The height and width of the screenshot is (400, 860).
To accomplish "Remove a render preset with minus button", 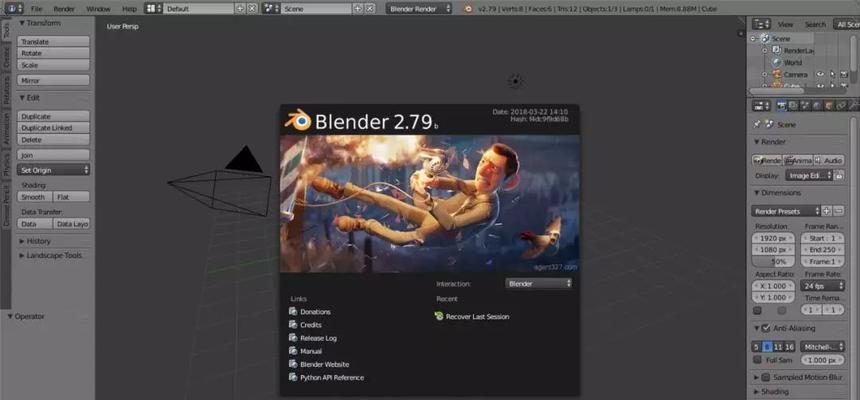I will coord(839,211).
